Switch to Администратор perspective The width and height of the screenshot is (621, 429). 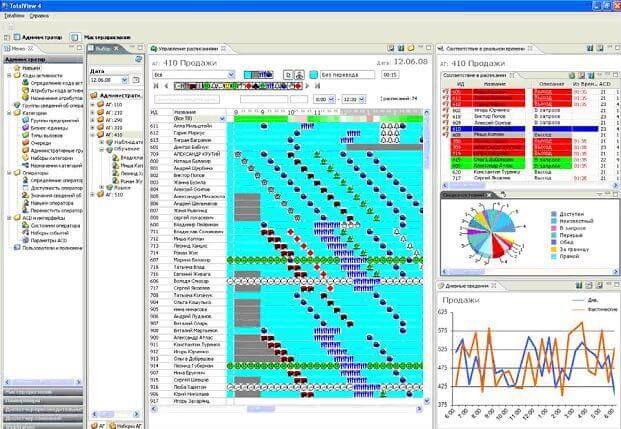pos(38,37)
